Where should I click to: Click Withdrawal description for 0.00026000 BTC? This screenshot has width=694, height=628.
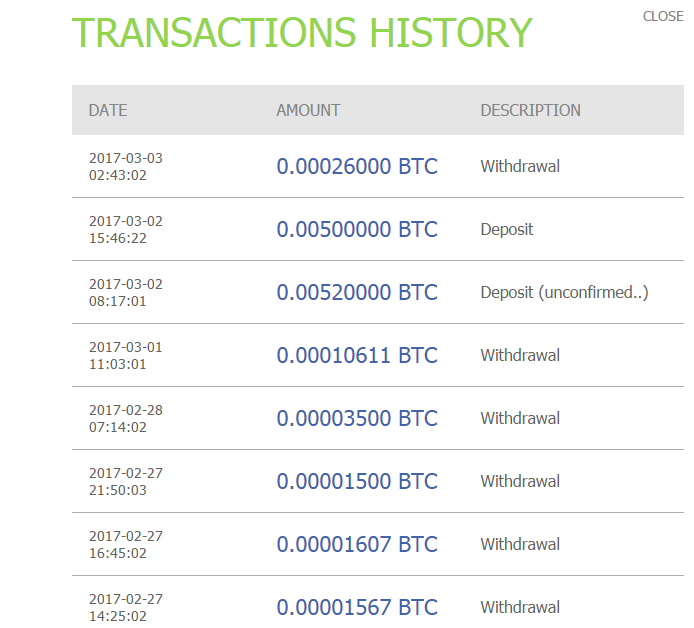(520, 166)
